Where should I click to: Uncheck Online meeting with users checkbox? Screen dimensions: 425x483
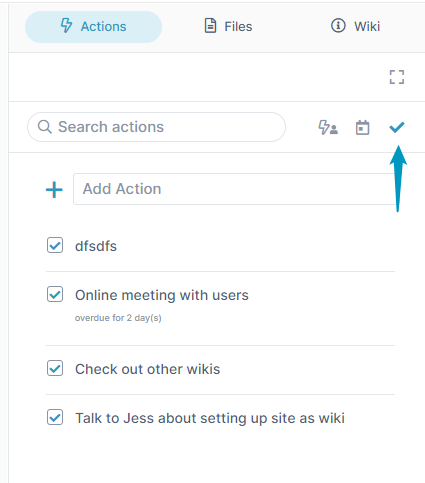tap(55, 294)
